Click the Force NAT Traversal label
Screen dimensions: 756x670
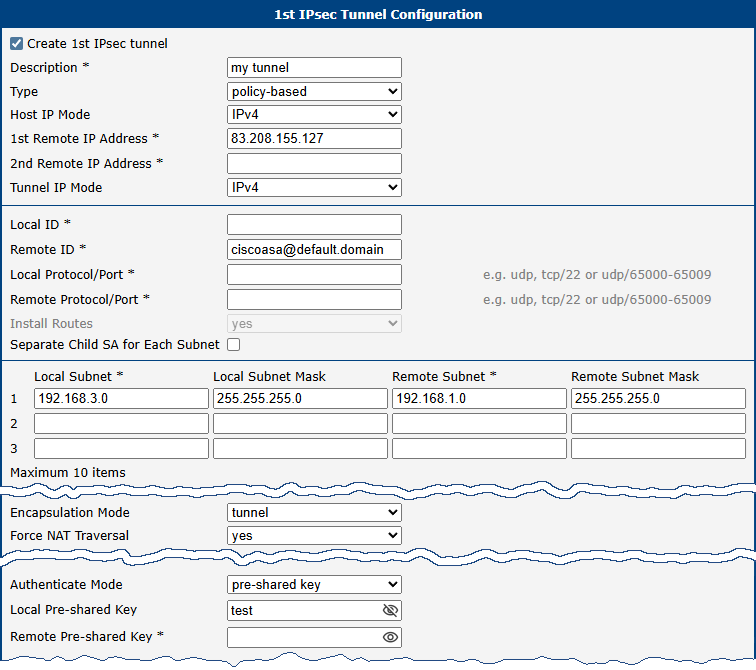click(69, 536)
